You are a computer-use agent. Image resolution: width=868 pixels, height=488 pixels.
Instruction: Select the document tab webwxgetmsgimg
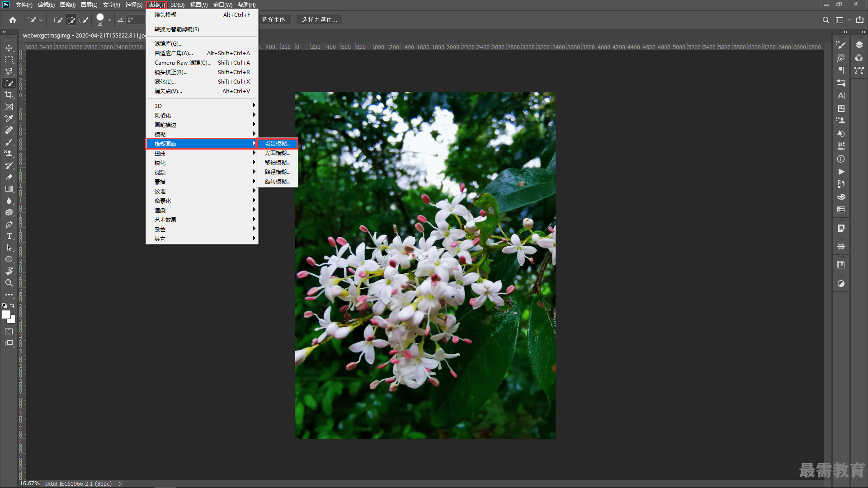[84, 35]
